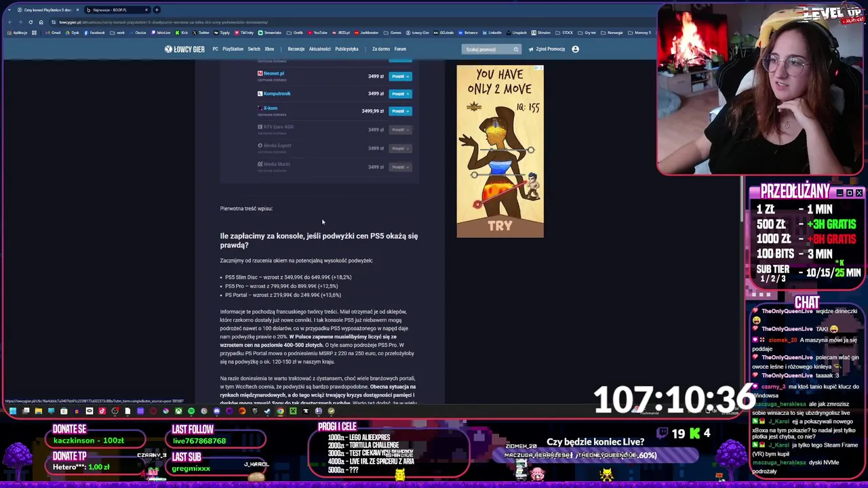Open the Forum menu item
Screen dimensions: 868x488
click(400, 49)
